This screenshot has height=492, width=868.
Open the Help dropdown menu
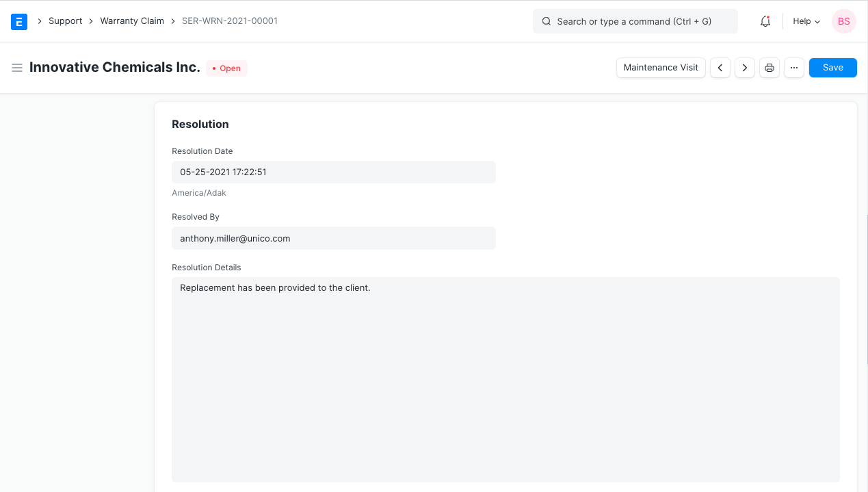click(806, 21)
